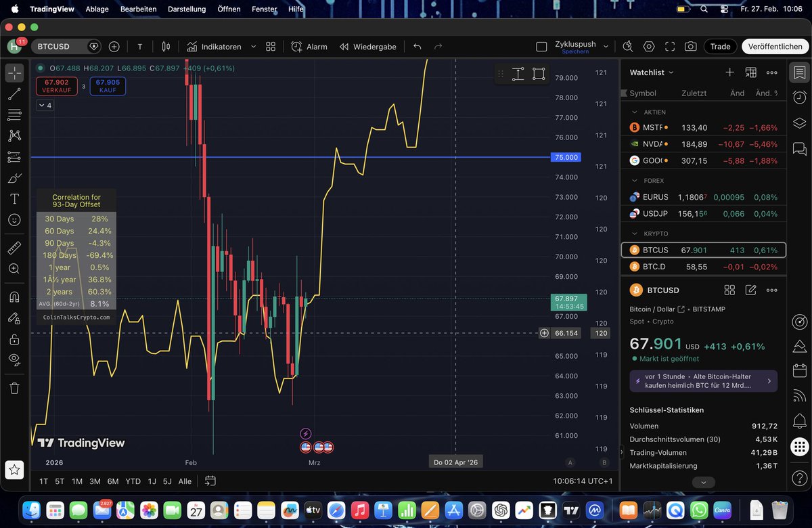Hide all drawings with eye icon
The image size is (812, 528).
pos(14,359)
